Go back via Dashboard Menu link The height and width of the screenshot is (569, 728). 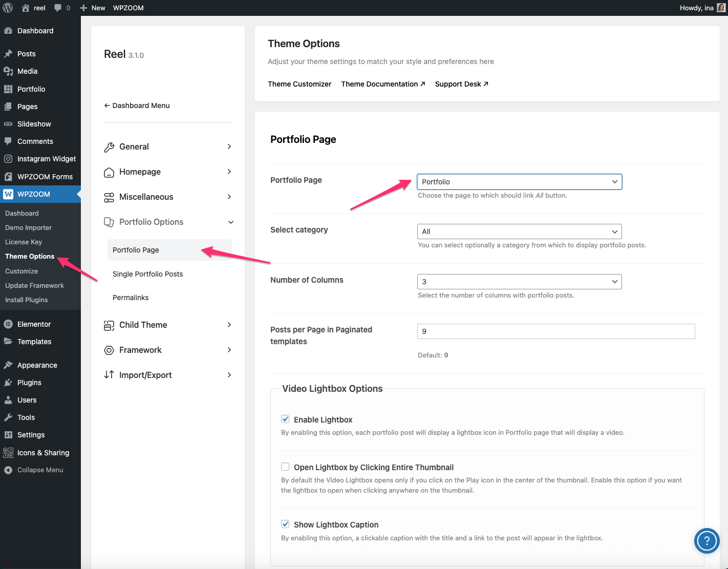point(137,106)
